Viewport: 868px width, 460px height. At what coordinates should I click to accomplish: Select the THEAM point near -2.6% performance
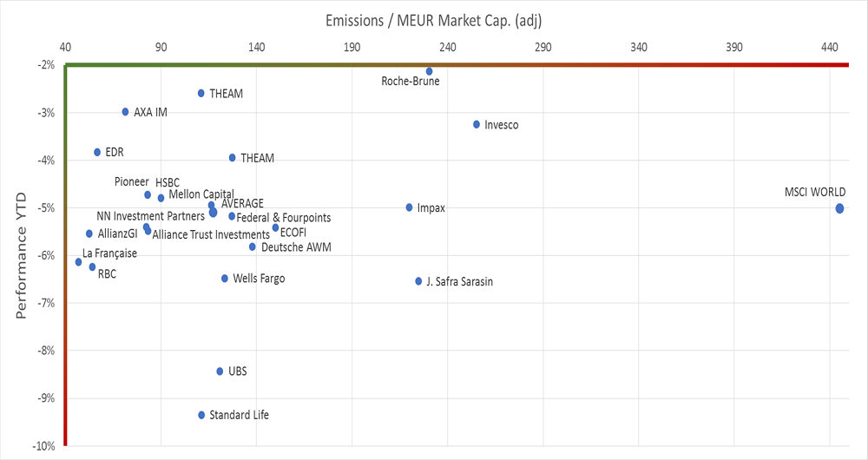click(201, 94)
